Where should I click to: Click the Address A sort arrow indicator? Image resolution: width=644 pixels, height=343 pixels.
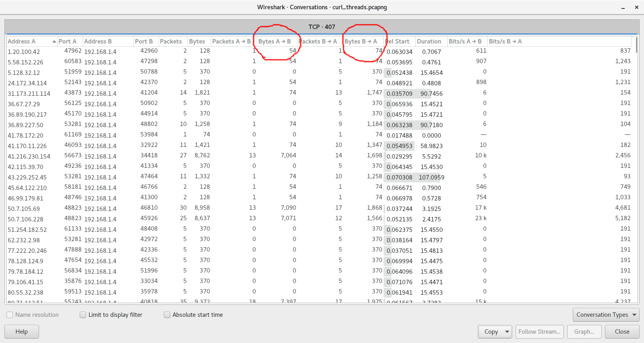click(x=54, y=41)
